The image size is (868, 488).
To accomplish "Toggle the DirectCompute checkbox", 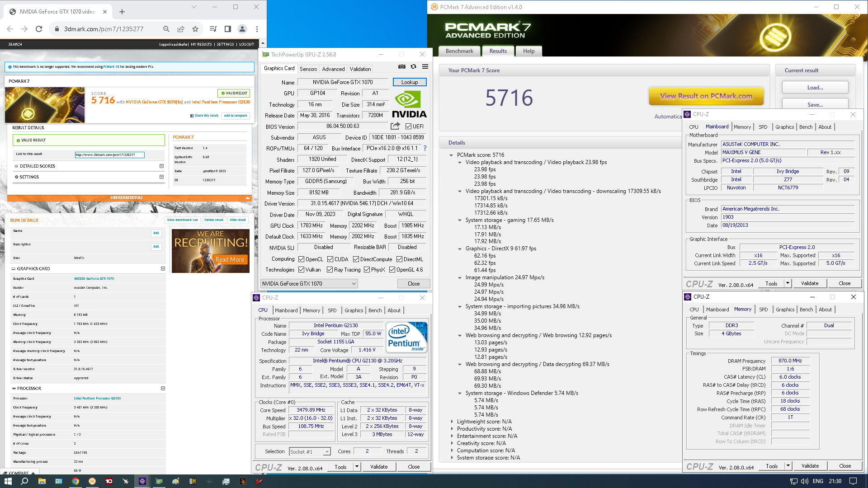I will tap(356, 259).
